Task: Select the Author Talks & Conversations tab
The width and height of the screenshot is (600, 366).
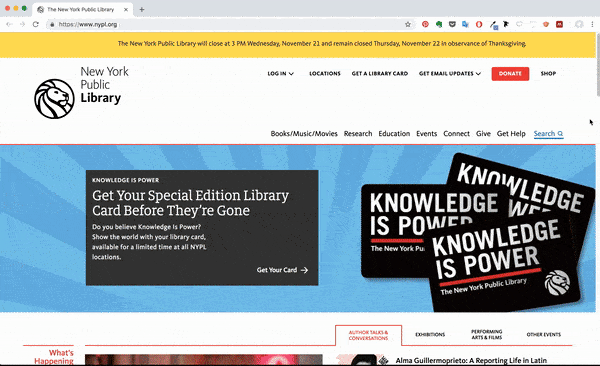Action: pyautogui.click(x=368, y=335)
